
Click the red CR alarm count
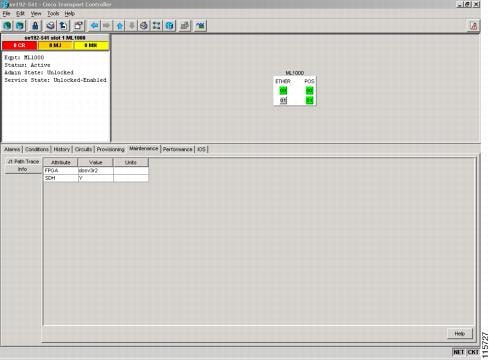(19, 45)
